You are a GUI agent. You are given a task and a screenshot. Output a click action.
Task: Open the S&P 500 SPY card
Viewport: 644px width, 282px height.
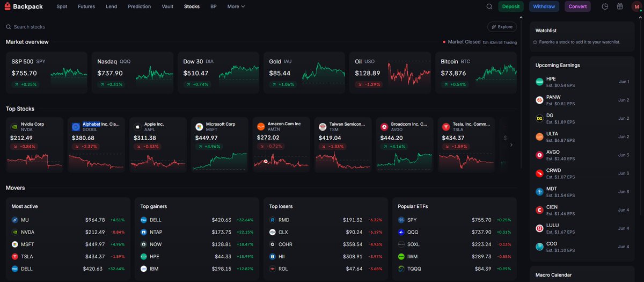point(47,71)
